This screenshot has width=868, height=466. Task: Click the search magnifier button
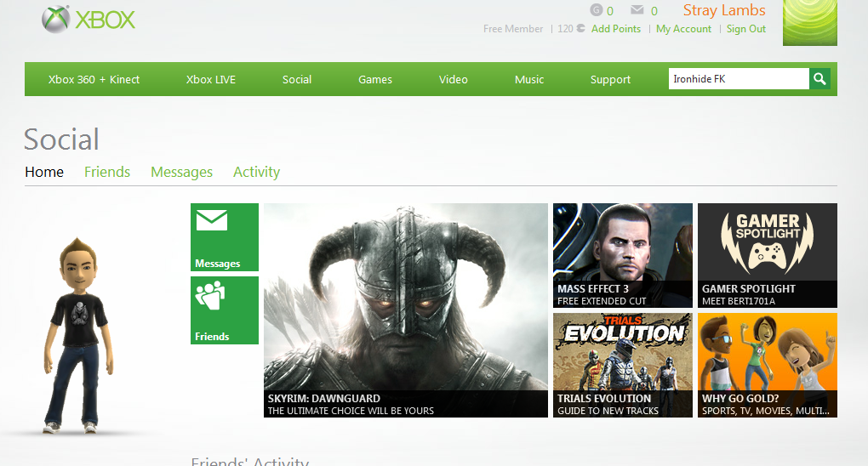pyautogui.click(x=819, y=79)
